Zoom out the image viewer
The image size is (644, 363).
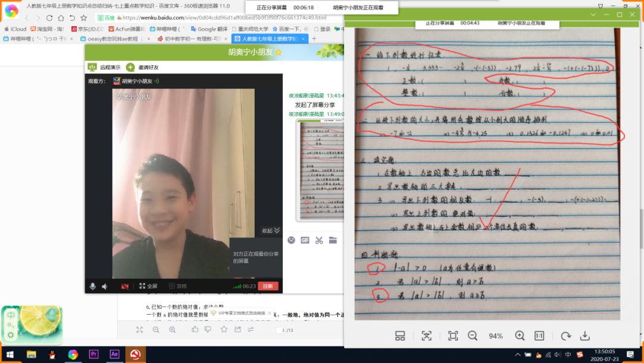click(473, 336)
